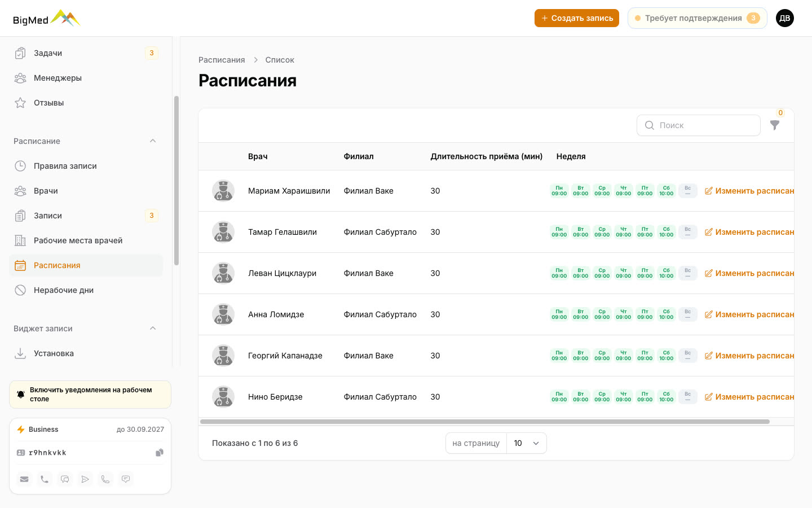
Task: Click the sidebar vertical scrollbar
Action: [x=176, y=181]
